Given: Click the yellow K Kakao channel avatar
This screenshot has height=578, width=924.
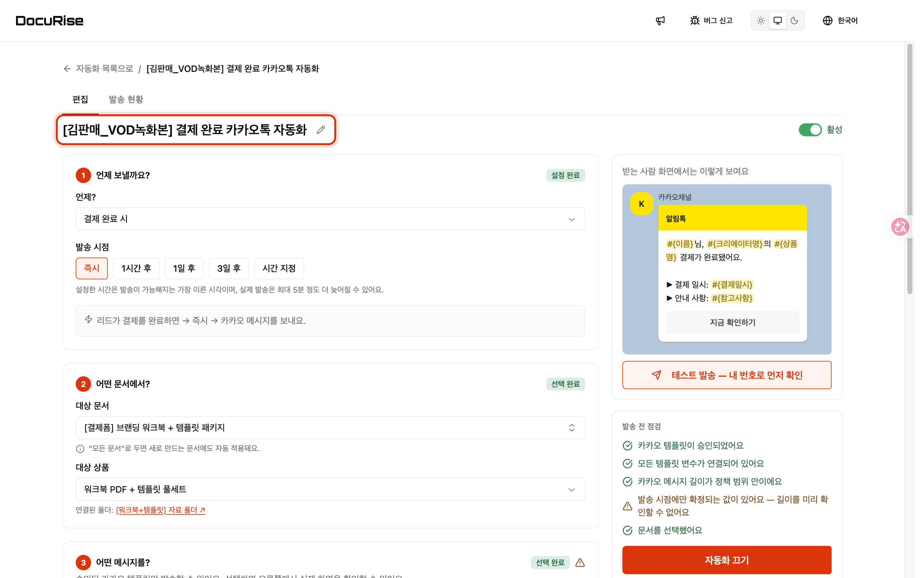Looking at the screenshot, I should point(641,204).
